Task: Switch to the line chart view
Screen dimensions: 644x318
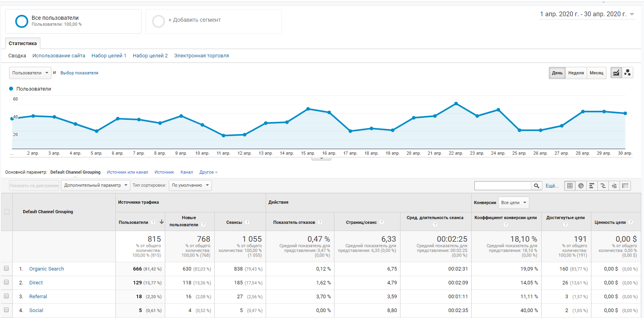Action: click(616, 73)
